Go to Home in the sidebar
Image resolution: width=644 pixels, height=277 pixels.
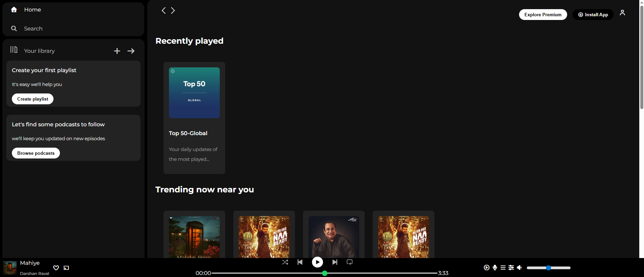click(33, 10)
